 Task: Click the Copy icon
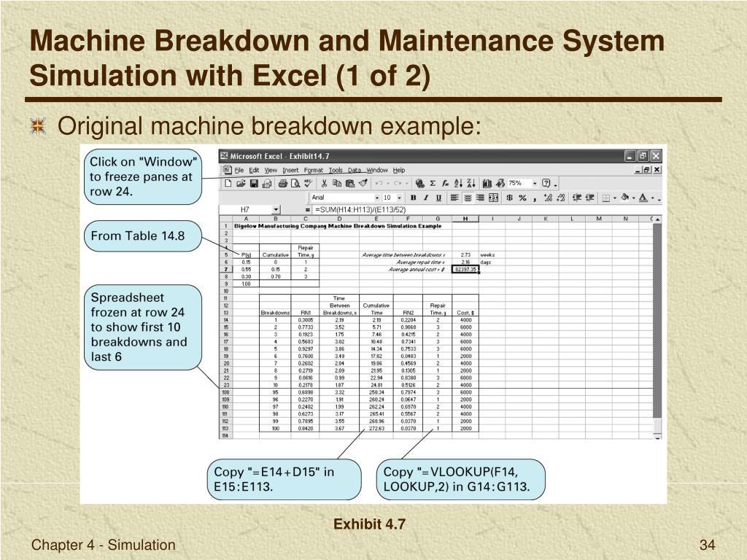click(337, 183)
